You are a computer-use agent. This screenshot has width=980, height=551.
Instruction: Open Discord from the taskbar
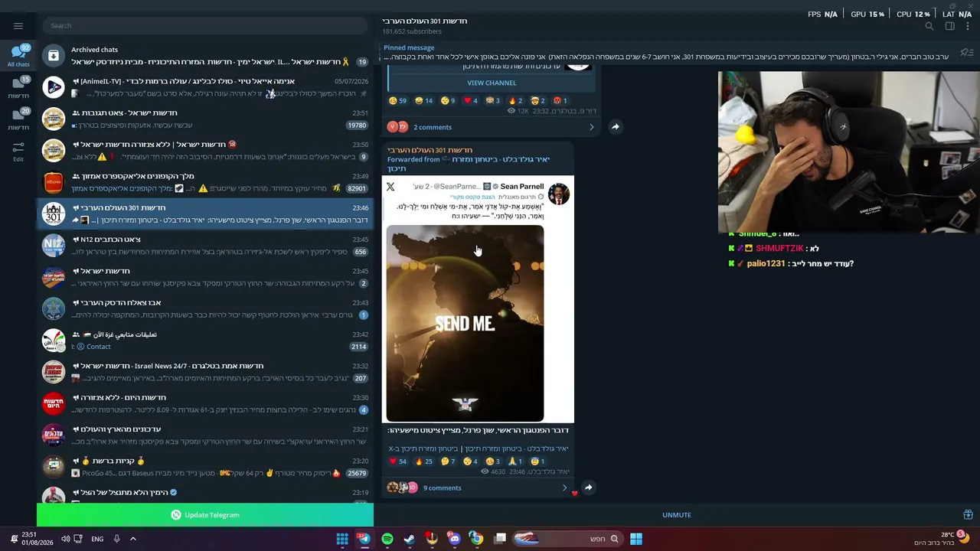coord(454,539)
